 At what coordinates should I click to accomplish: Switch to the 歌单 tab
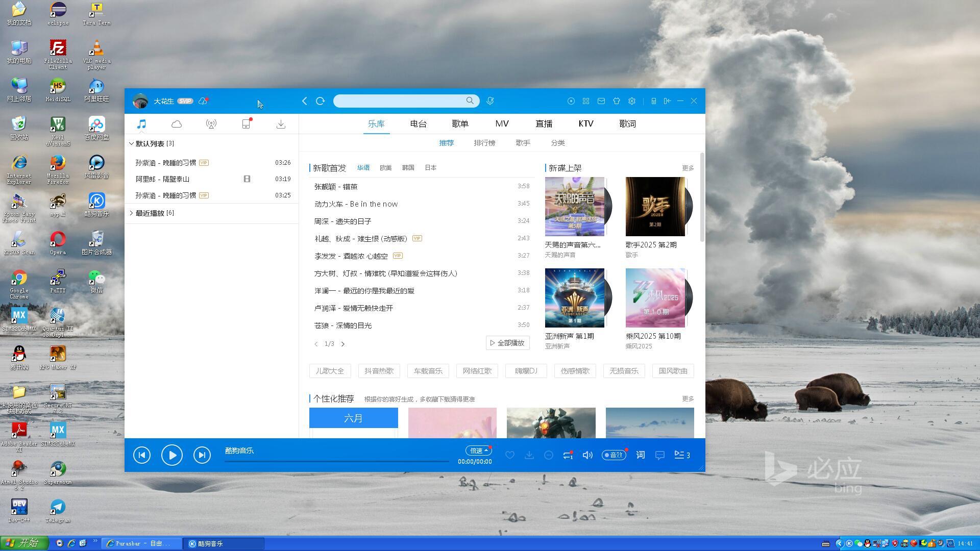click(460, 124)
